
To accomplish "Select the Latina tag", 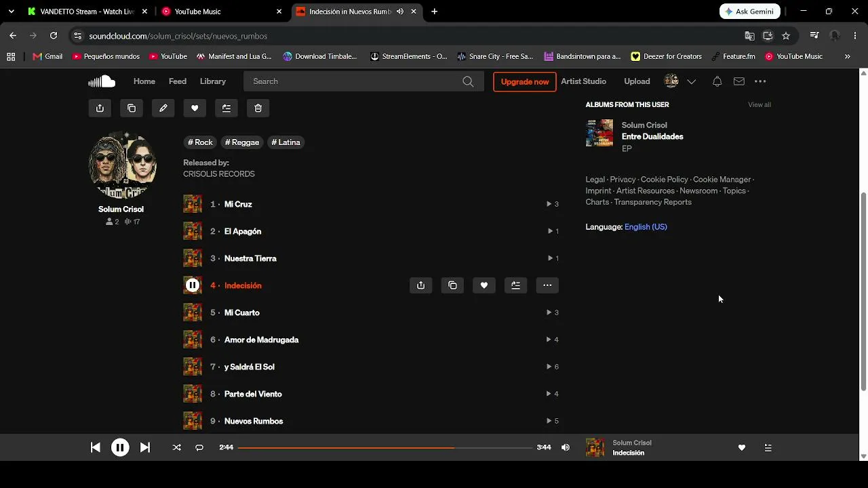I will (285, 142).
